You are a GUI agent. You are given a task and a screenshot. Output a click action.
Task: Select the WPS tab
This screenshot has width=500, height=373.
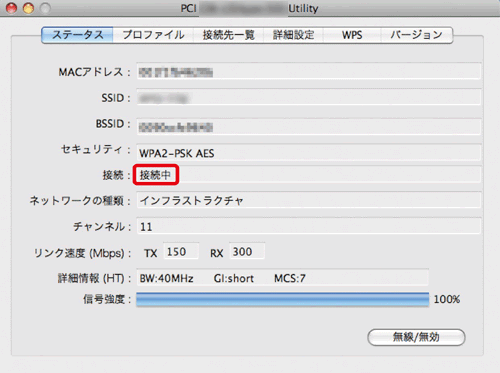(x=352, y=35)
